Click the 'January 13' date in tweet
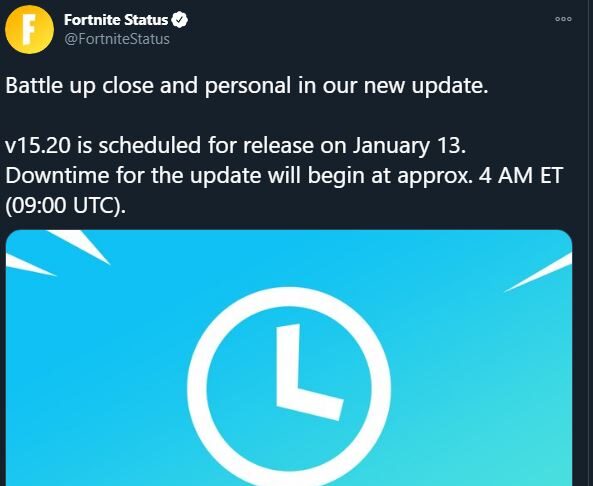 [x=408, y=145]
